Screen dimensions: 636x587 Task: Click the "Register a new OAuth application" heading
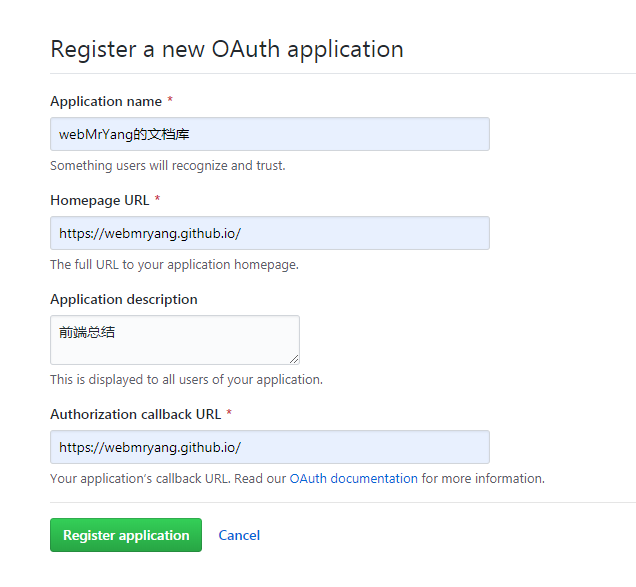[227, 49]
